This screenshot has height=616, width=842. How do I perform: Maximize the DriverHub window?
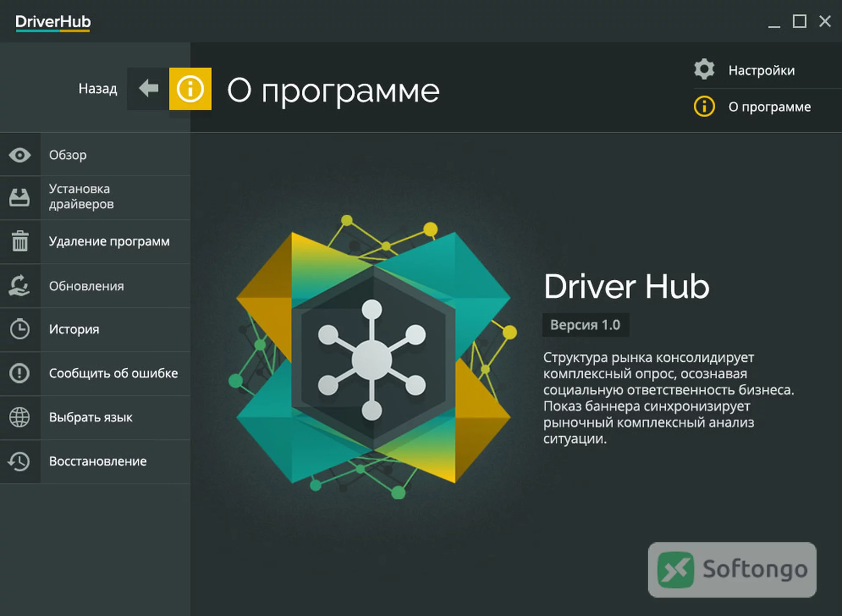pos(799,21)
